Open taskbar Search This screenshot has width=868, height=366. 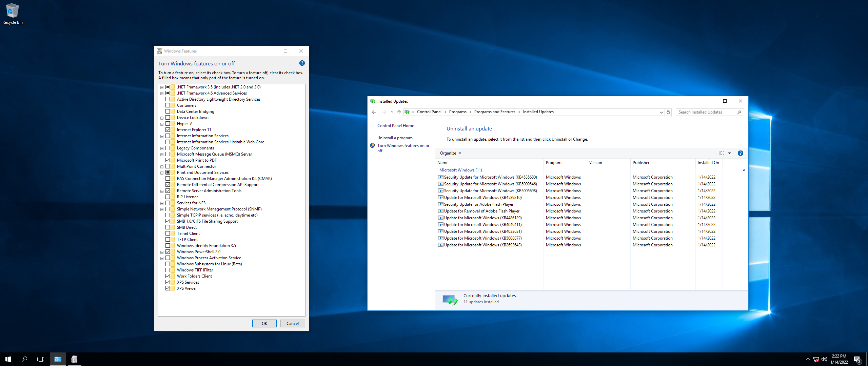tap(24, 359)
